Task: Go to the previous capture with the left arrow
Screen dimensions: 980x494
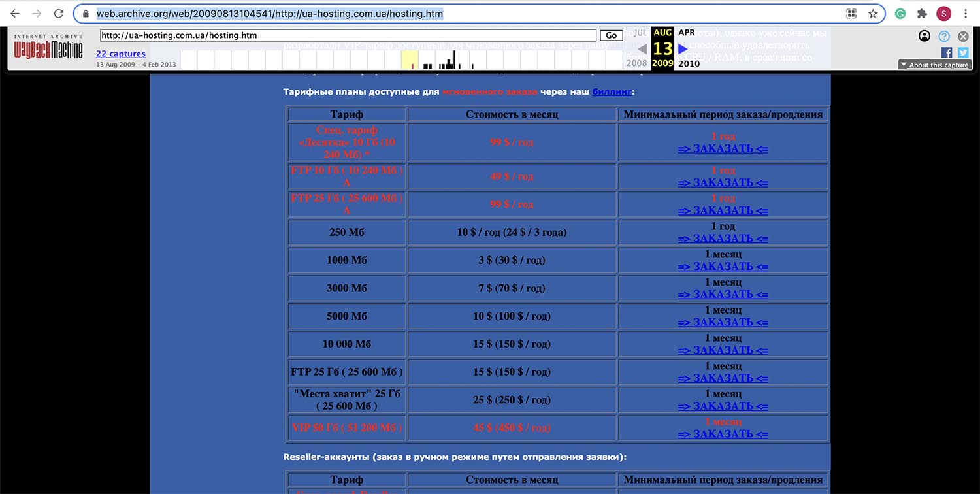Action: pyautogui.click(x=642, y=48)
